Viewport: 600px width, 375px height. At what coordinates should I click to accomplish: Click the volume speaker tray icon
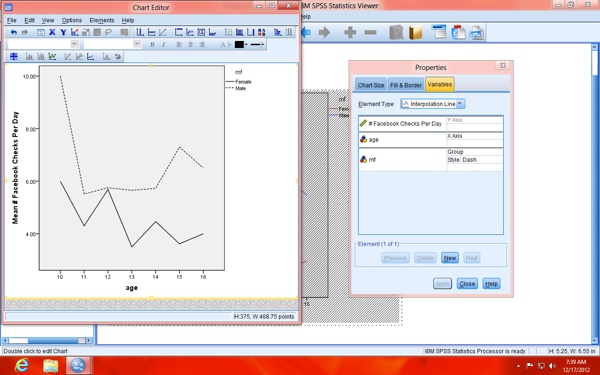(552, 366)
